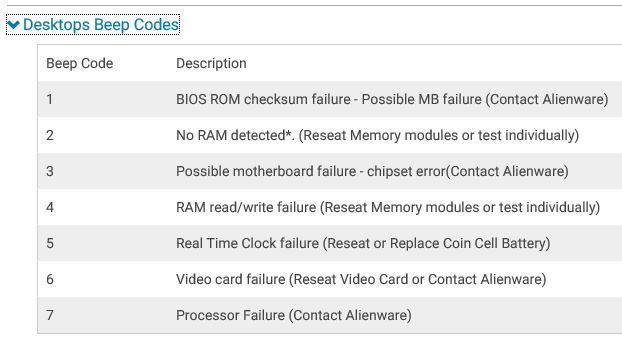Click the chevron icon beside Desktops Beep Codes

[x=13, y=25]
